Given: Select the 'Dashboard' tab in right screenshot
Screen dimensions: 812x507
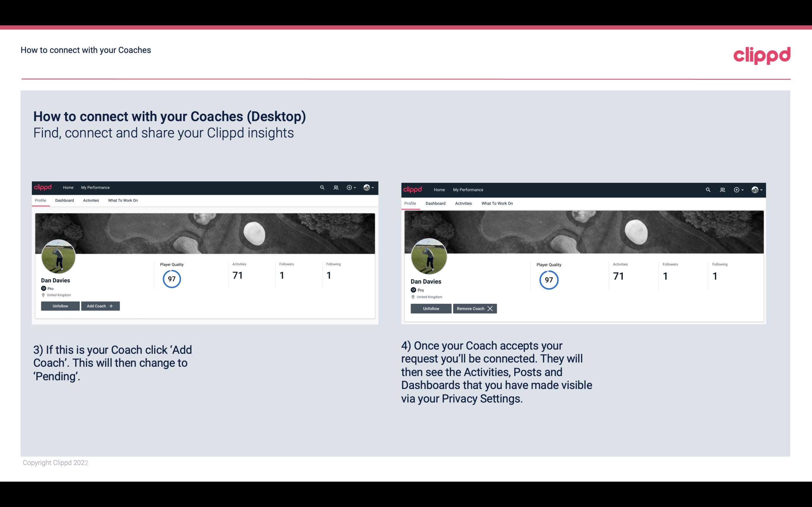Looking at the screenshot, I should coord(434,203).
